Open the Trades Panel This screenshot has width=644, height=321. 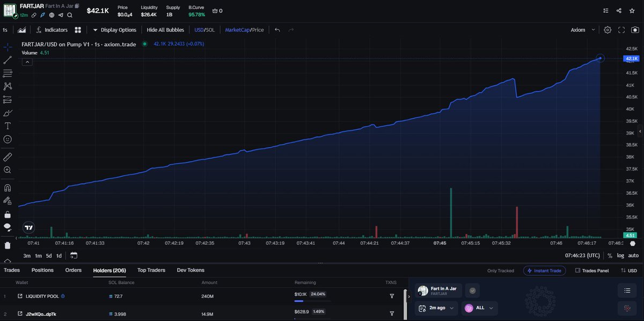tap(592, 271)
